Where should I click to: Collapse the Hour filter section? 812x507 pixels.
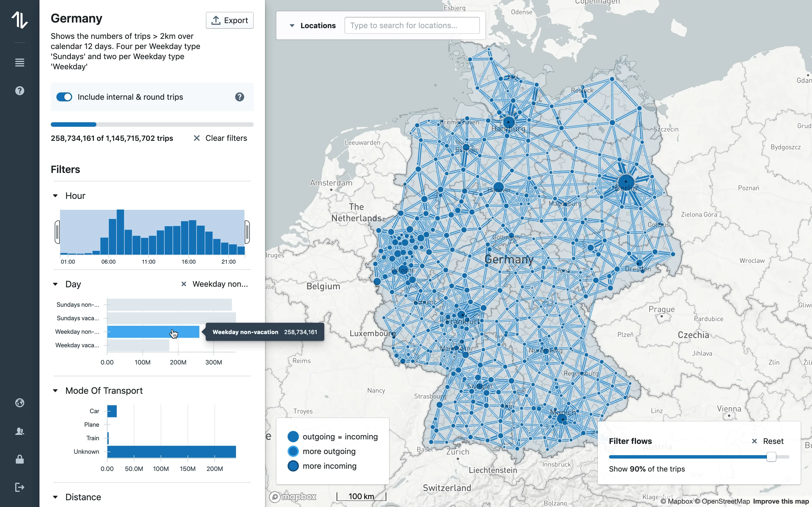55,195
